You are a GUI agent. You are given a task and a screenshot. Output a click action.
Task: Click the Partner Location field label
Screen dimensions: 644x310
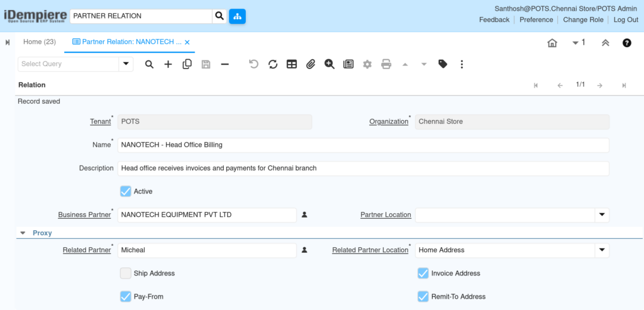point(386,215)
